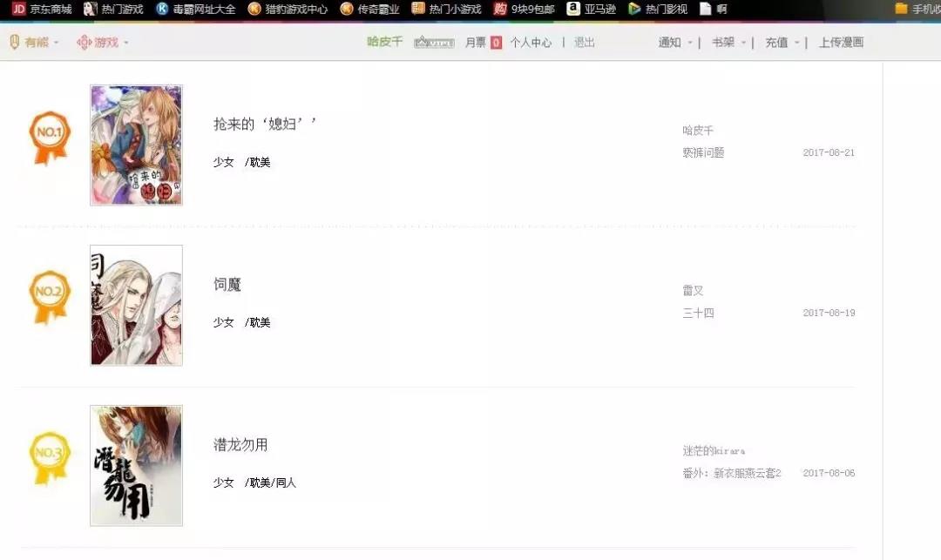Expand the 游戏 dropdown menu
941x560 pixels.
click(x=103, y=43)
